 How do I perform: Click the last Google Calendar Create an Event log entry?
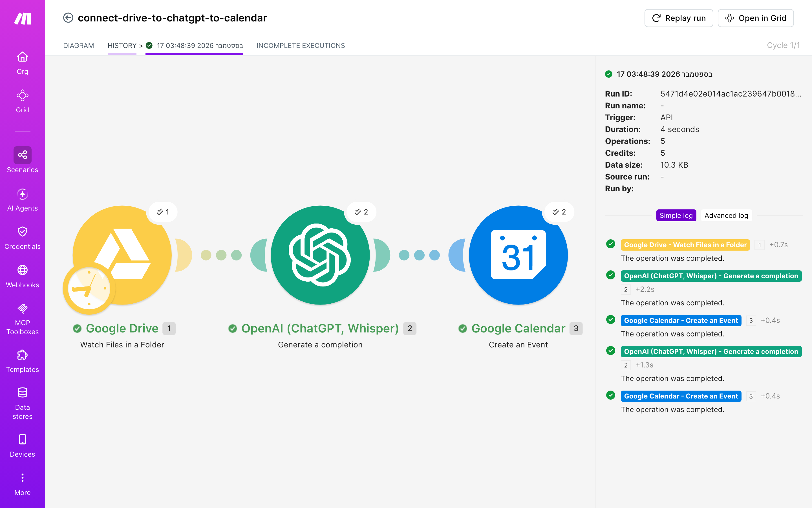(x=681, y=396)
